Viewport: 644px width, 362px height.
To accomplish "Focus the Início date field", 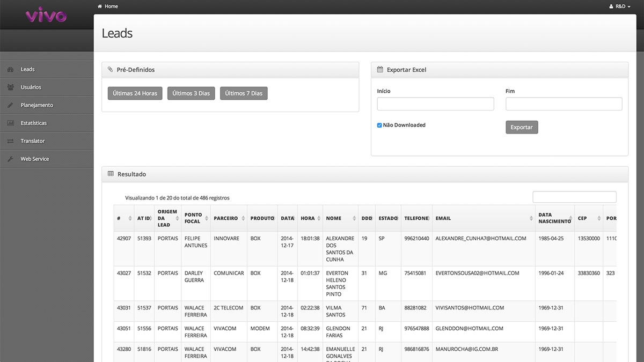I will [435, 104].
